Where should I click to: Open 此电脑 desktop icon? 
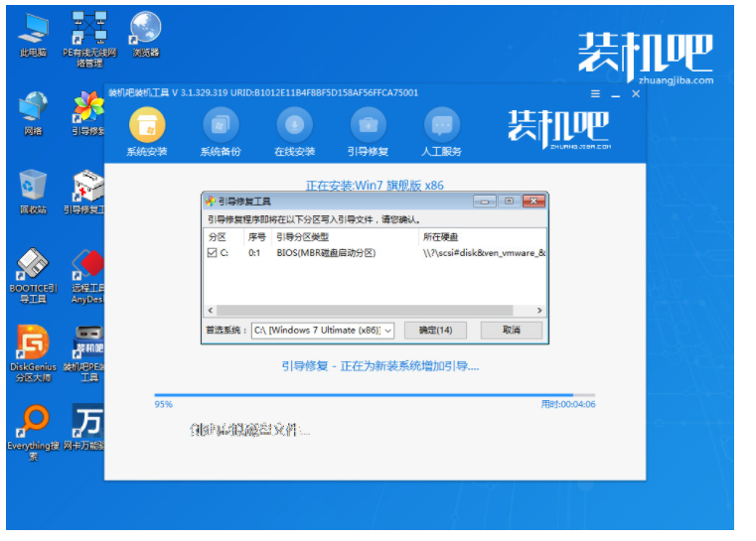33,35
